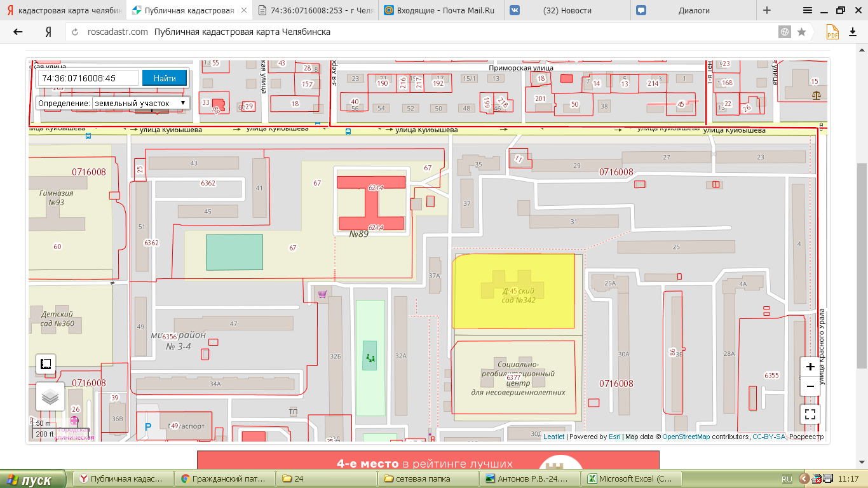Zoom in on the cadastral map
The width and height of the screenshot is (868, 488).
pyautogui.click(x=810, y=367)
